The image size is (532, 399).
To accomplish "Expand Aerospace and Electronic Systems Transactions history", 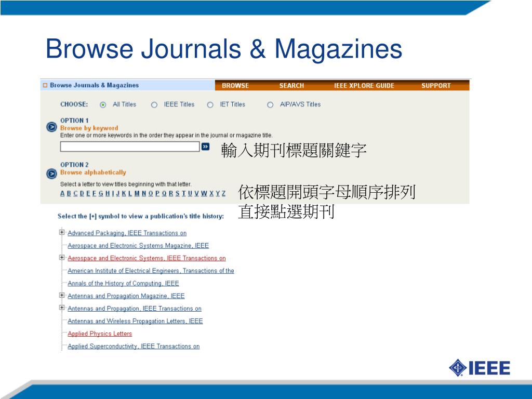I will click(62, 258).
